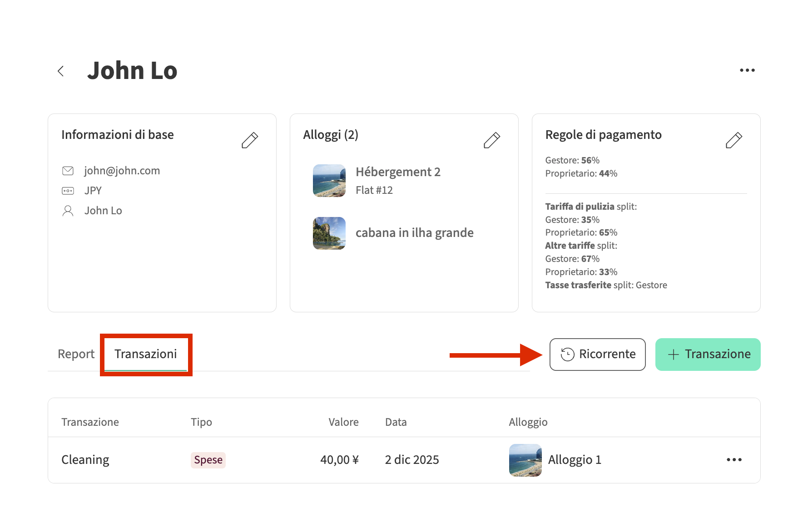Click the Alloggio 1 thumbnail in table
This screenshot has width=793, height=532.
point(525,460)
